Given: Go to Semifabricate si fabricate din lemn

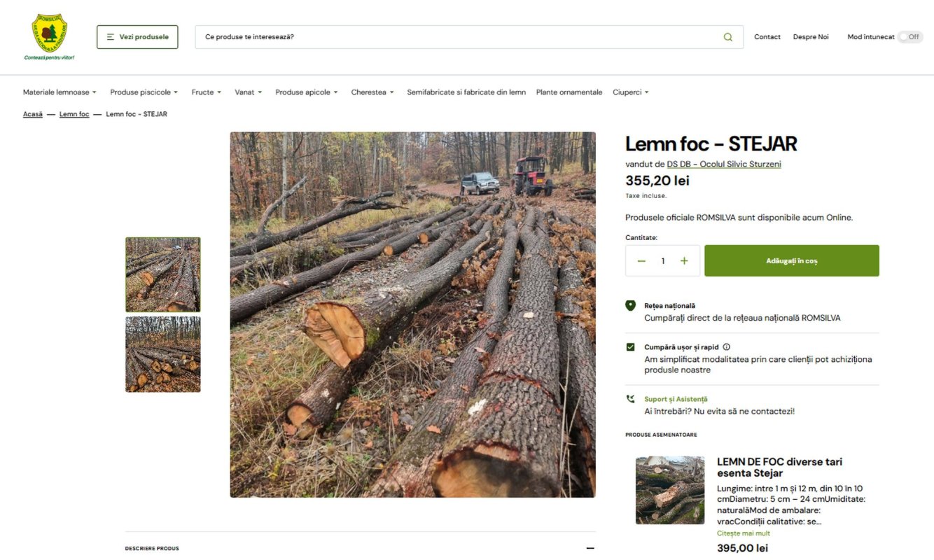Looking at the screenshot, I should click(466, 92).
